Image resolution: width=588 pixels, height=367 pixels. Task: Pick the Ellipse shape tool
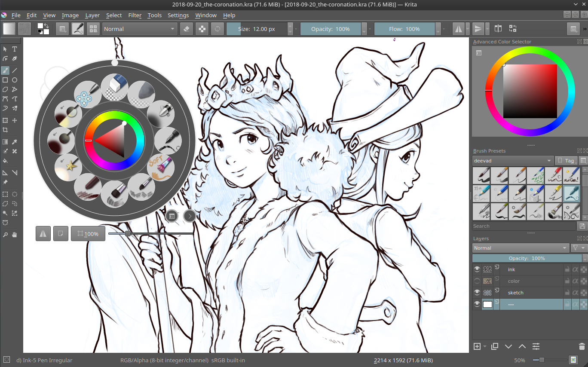(15, 80)
